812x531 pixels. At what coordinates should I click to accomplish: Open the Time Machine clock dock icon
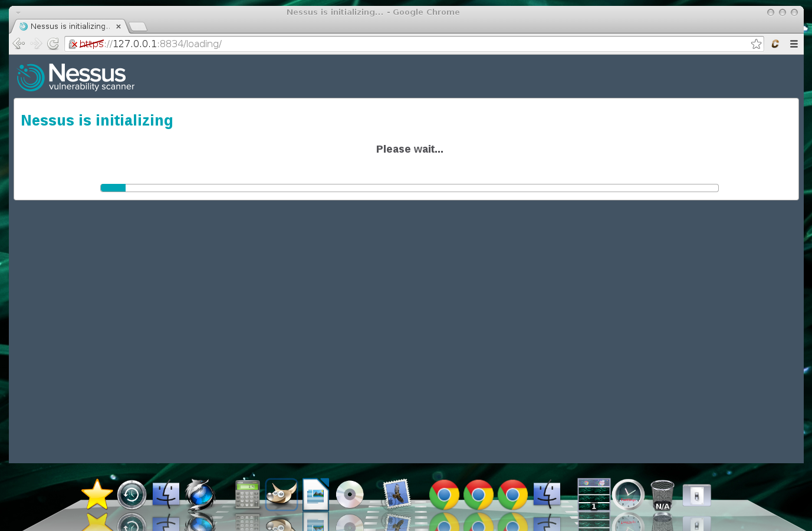click(132, 494)
